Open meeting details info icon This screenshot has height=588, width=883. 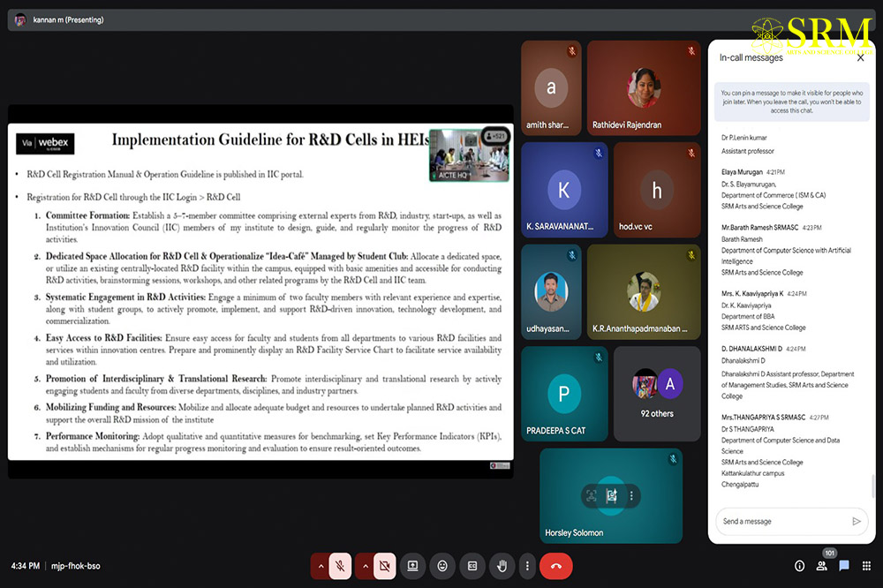pyautogui.click(x=800, y=566)
